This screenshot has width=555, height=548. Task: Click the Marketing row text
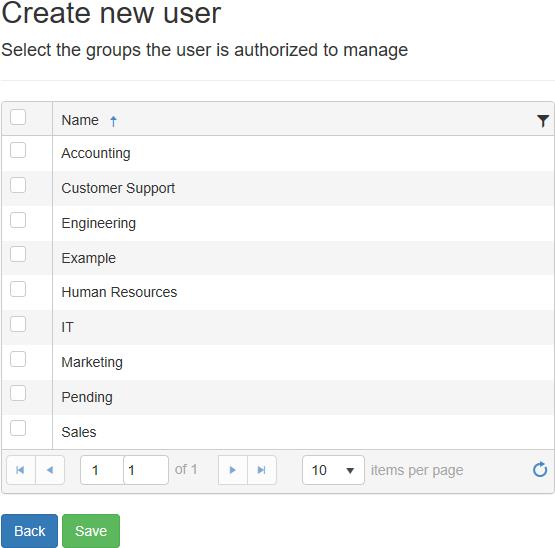pyautogui.click(x=92, y=362)
